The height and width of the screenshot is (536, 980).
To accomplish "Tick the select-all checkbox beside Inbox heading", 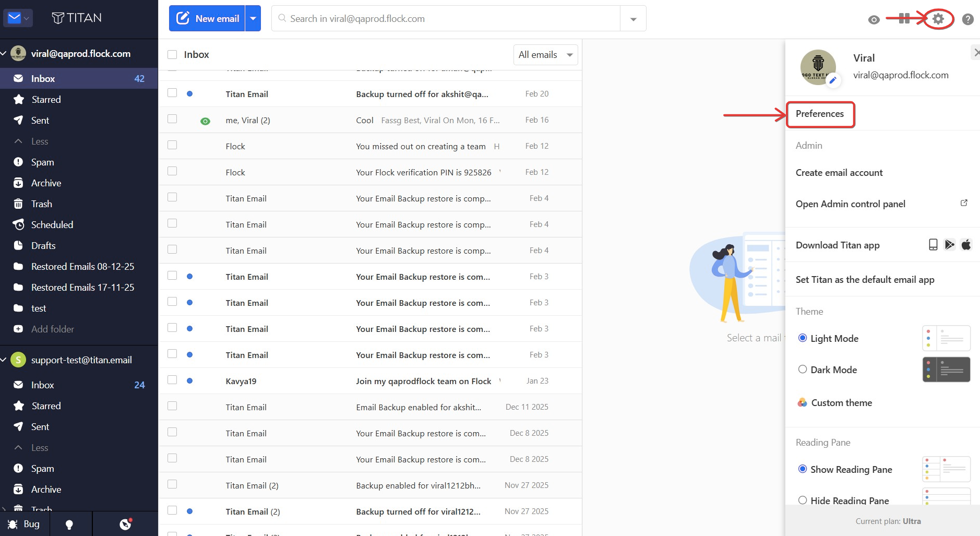I will (172, 55).
